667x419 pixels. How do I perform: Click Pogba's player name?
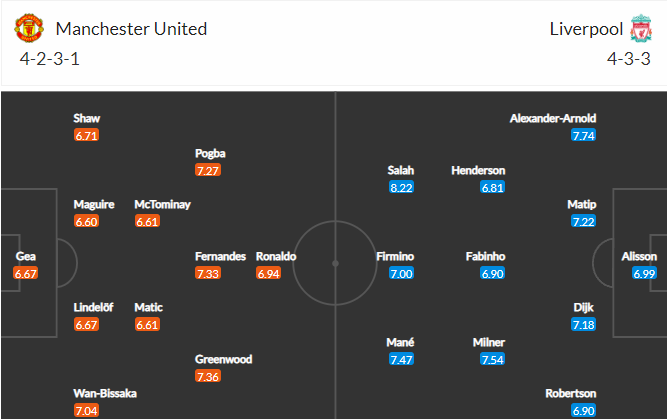coord(210,153)
